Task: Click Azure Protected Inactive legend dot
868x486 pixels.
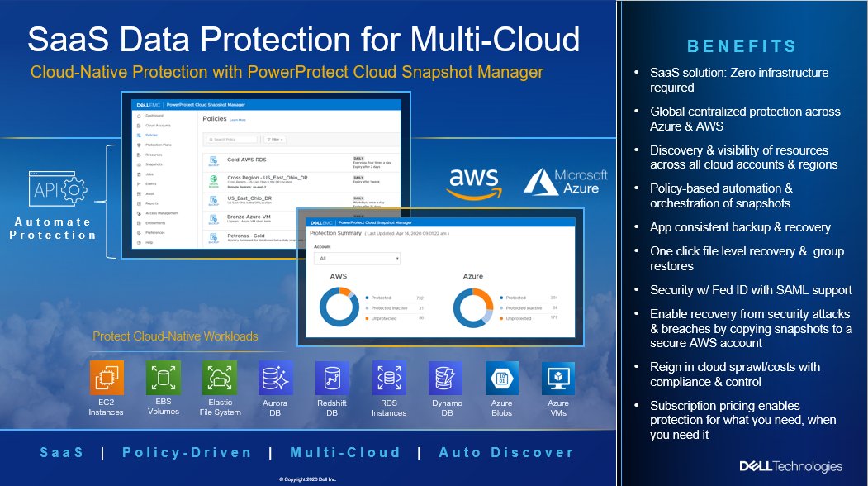Action: tap(501, 308)
